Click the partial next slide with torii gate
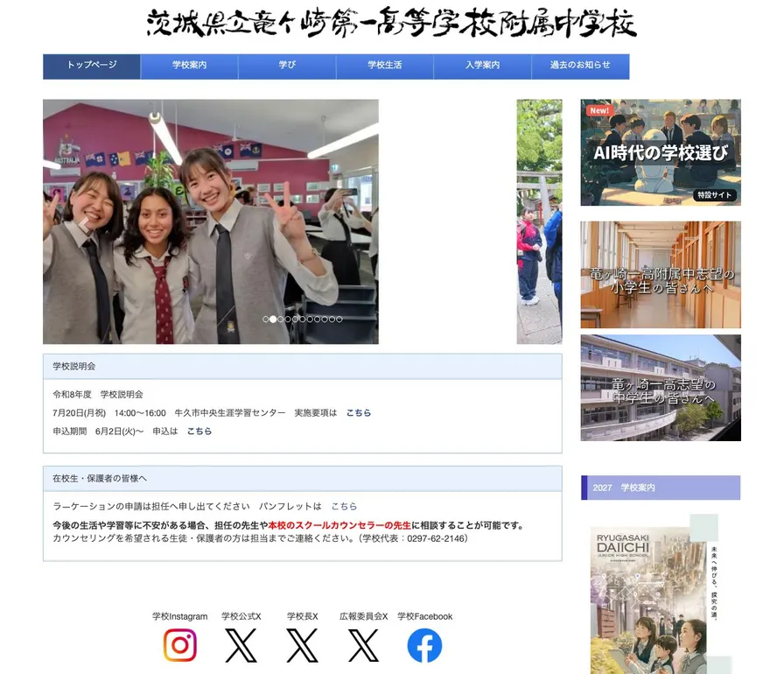 pos(539,221)
